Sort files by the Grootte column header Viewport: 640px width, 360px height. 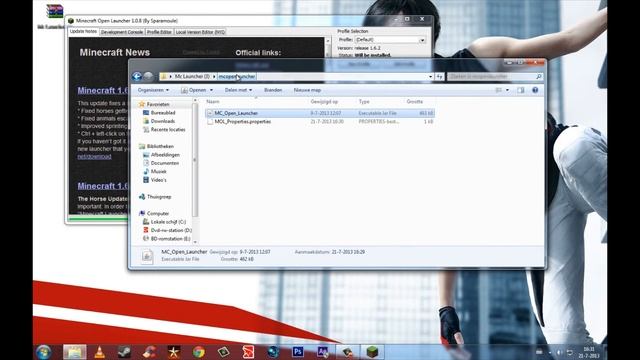[420, 102]
